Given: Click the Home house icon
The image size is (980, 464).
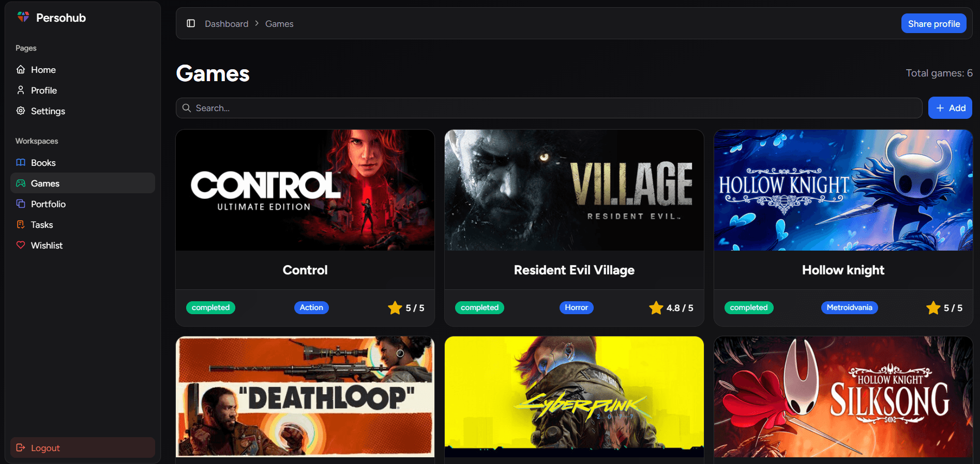Looking at the screenshot, I should point(21,69).
